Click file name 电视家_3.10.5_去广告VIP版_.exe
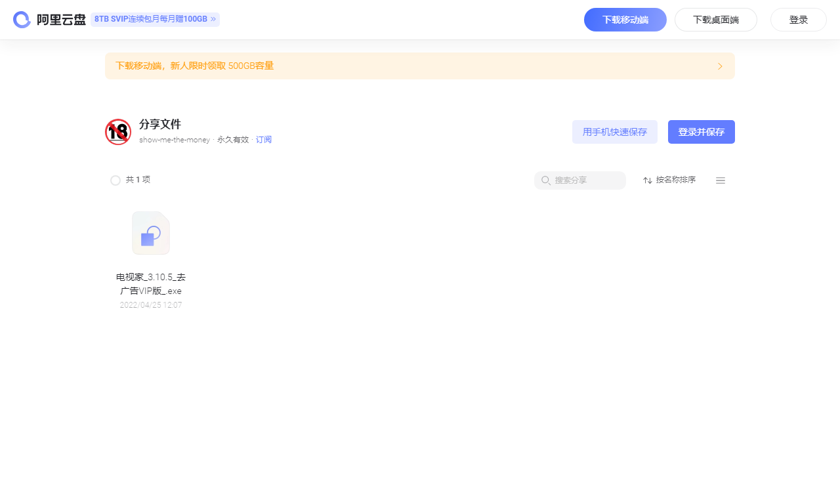Screen dimensions: 840x504 (151, 284)
